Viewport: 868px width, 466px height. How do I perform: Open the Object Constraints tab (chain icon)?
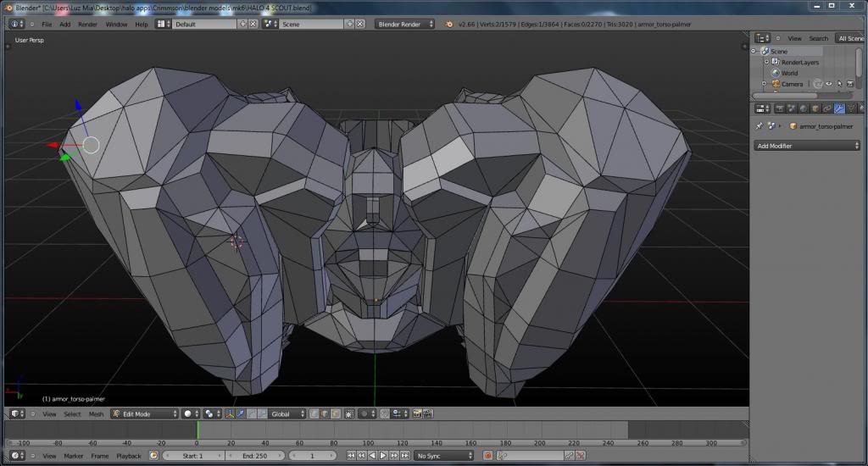coord(827,108)
